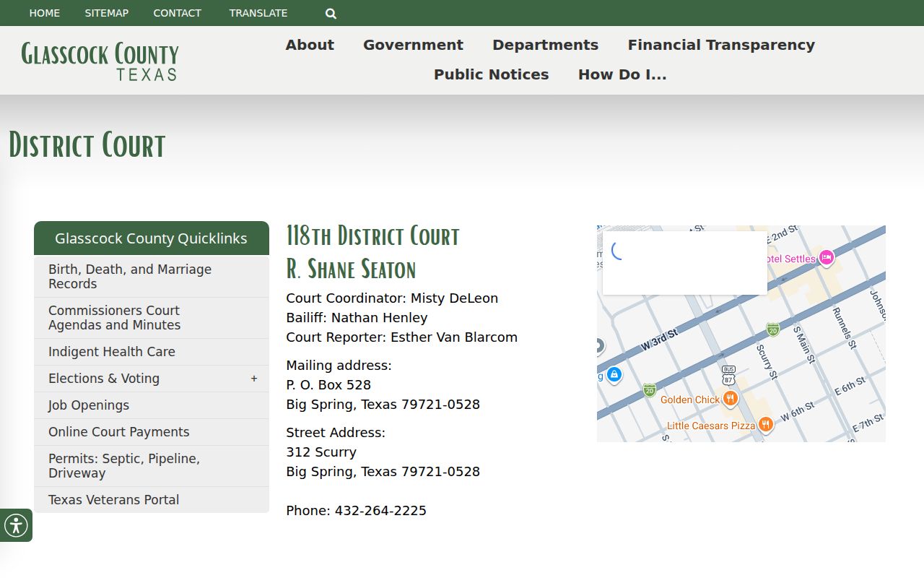Open Permits: Septic, Pipeline, Driveway quicklink
The image size is (924, 578).
coord(152,466)
